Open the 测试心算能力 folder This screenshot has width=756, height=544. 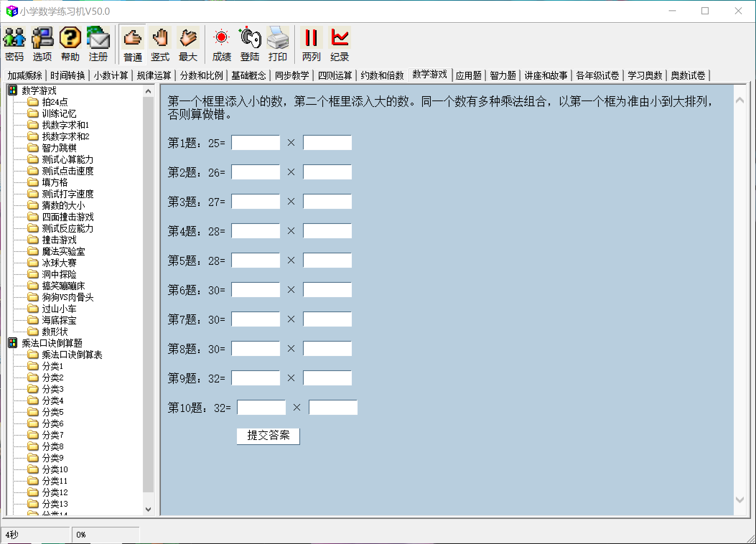point(68,160)
